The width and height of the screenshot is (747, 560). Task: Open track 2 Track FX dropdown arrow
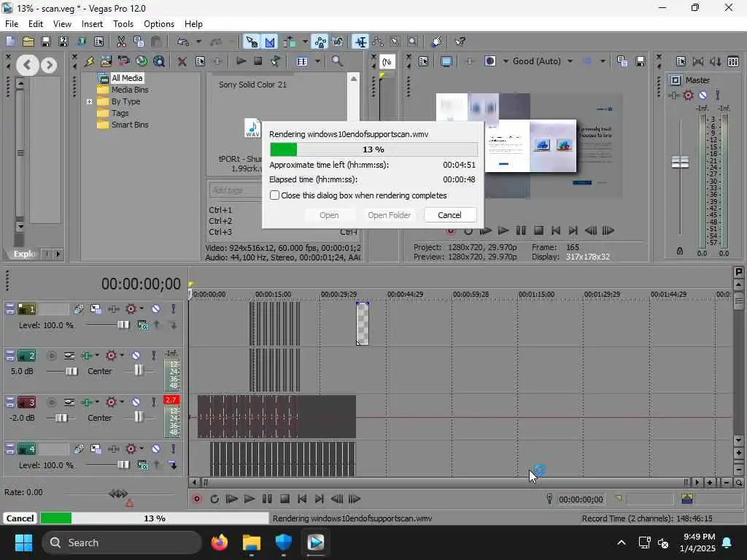coord(97,356)
